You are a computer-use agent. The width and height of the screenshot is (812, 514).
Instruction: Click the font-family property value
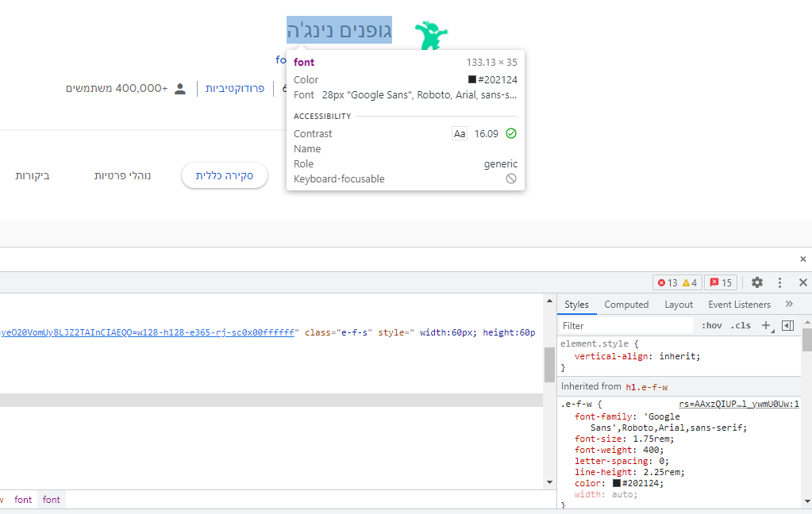pos(668,422)
